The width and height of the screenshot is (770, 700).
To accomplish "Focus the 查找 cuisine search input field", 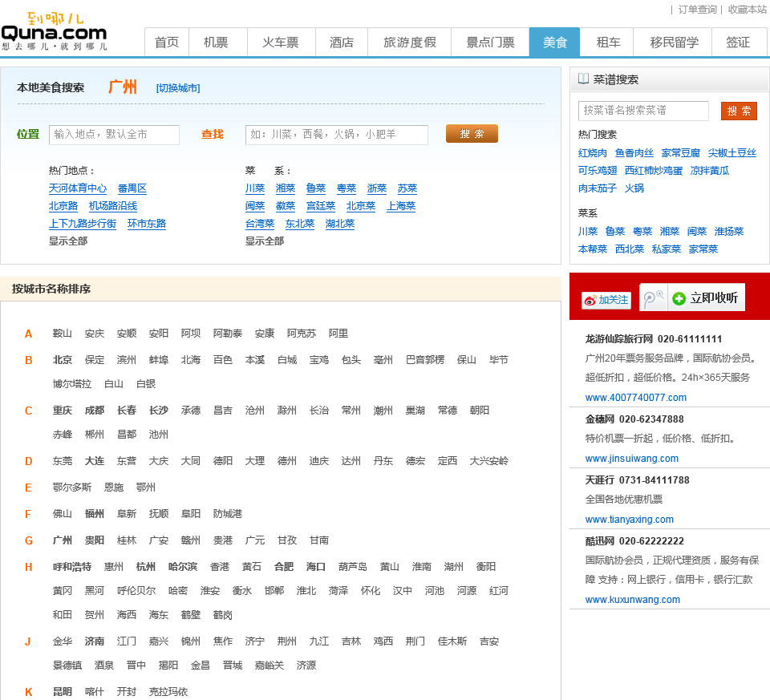I will [336, 135].
